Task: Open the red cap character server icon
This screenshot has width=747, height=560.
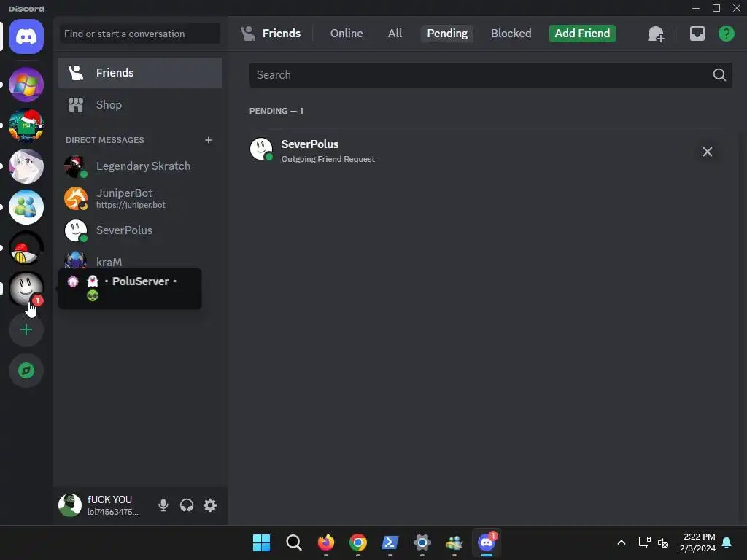Action: pos(26,248)
